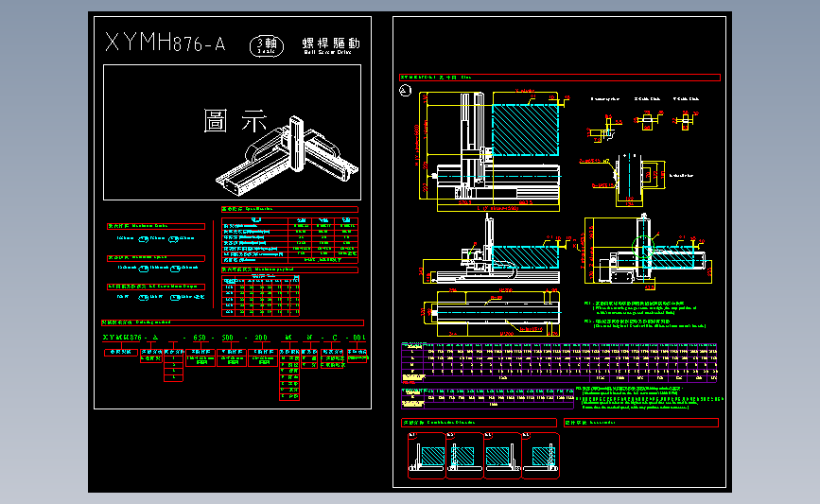Screen dimensions: 820x504
Task: Click the L (Y stroke+590) dimension label
Action: point(497,208)
